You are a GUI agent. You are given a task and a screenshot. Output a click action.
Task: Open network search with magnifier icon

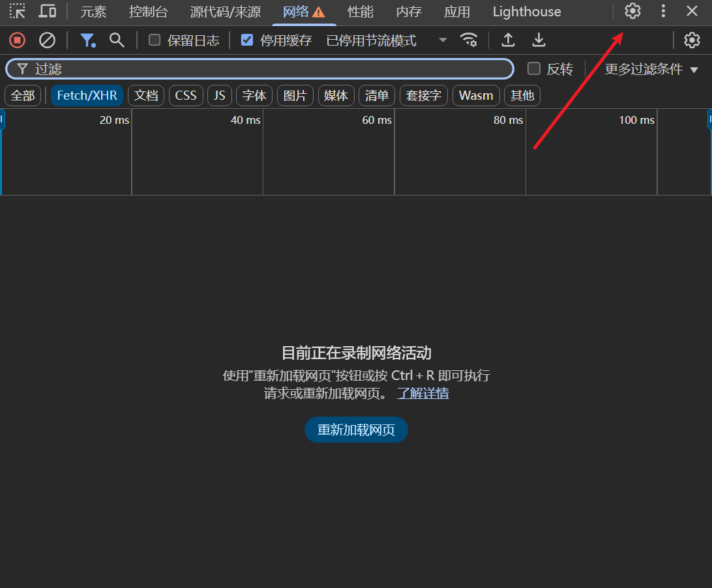pos(117,40)
